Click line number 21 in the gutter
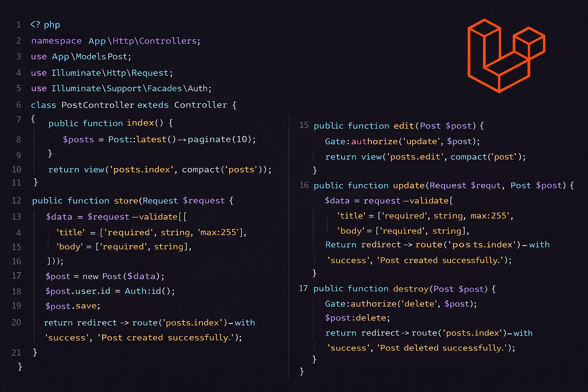Viewport: 588px width, 392px height. click(16, 353)
